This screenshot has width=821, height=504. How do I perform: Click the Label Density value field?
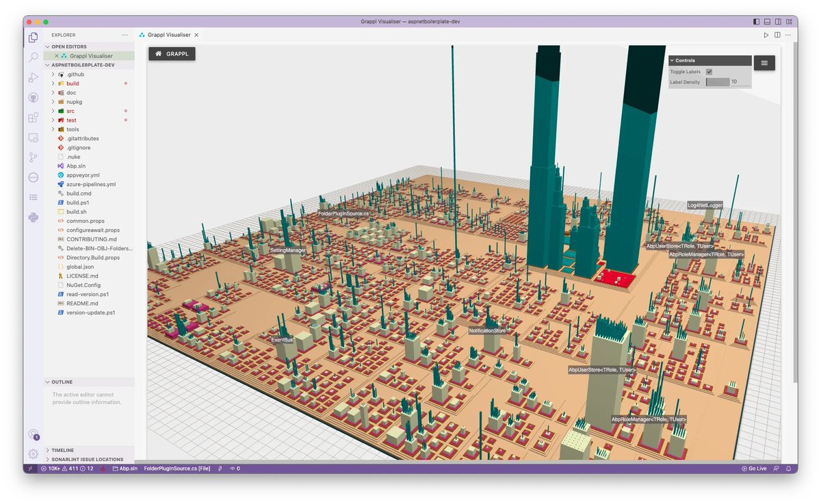click(740, 82)
